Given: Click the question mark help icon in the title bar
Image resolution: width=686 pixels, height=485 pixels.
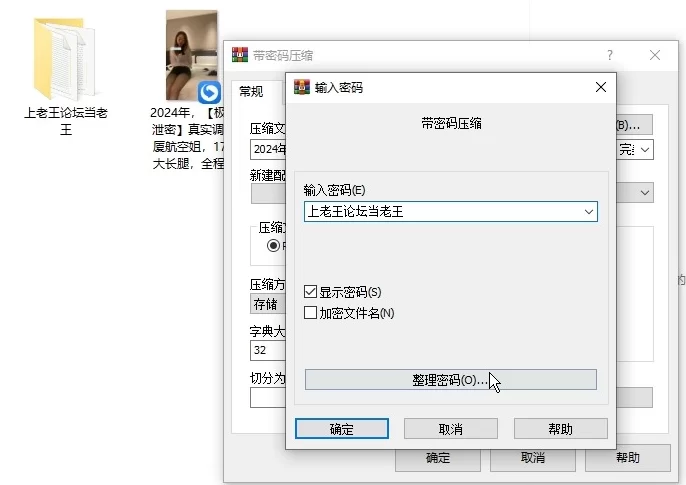Looking at the screenshot, I should pyautogui.click(x=610, y=56).
